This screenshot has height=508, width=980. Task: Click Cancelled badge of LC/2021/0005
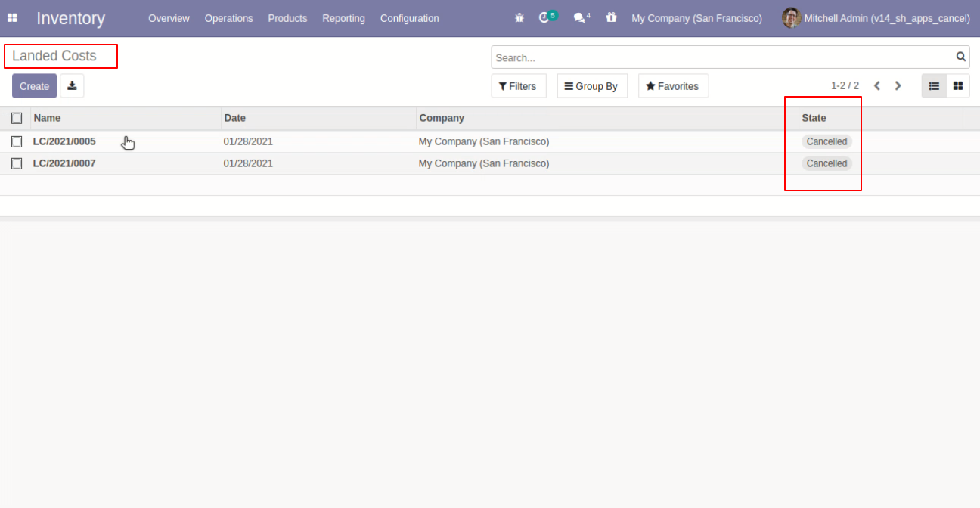826,141
